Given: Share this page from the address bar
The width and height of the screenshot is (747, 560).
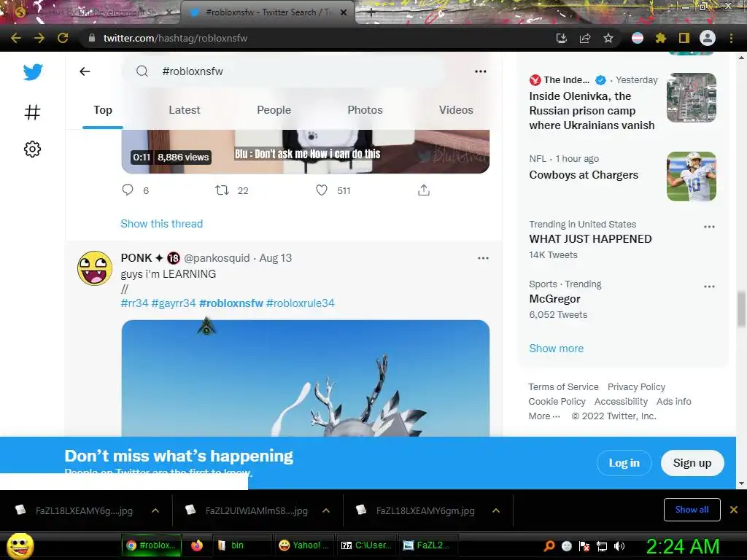Looking at the screenshot, I should point(585,38).
